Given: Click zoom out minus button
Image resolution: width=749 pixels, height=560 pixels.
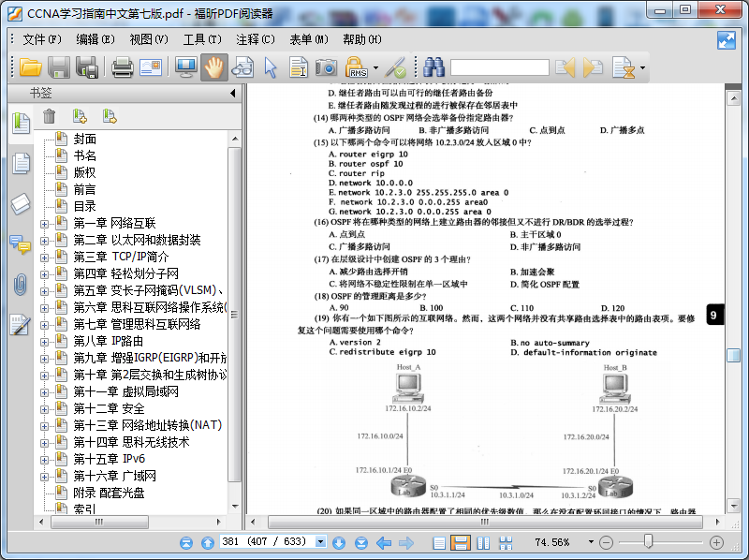Looking at the screenshot, I should click(606, 543).
